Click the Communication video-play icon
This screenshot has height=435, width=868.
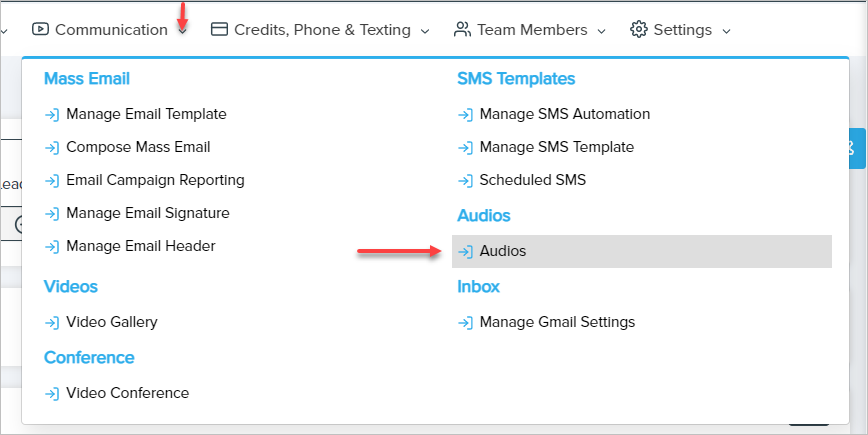tap(41, 30)
